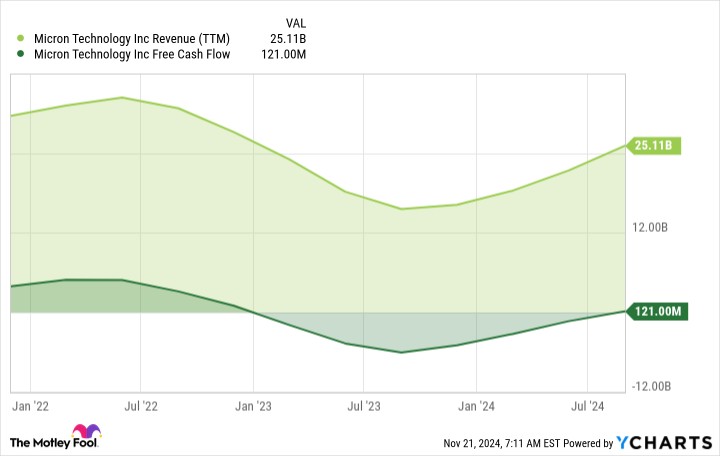Click the -12.00B y-axis label

click(651, 386)
